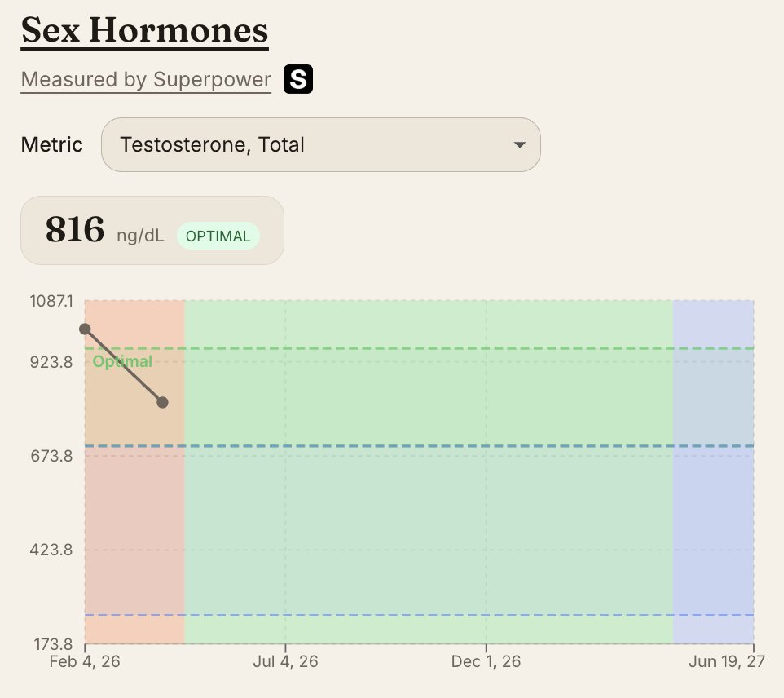The height and width of the screenshot is (698, 784).
Task: Click the green Optimal label on the chart
Action: point(122,361)
